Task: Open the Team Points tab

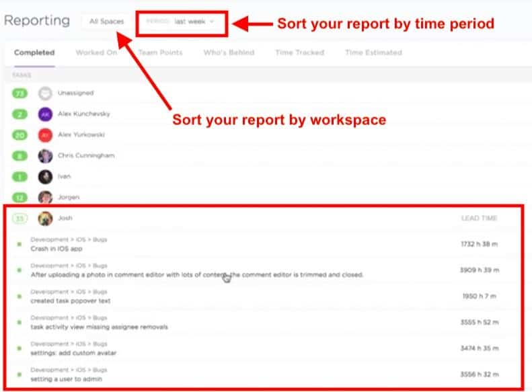Action: coord(160,52)
